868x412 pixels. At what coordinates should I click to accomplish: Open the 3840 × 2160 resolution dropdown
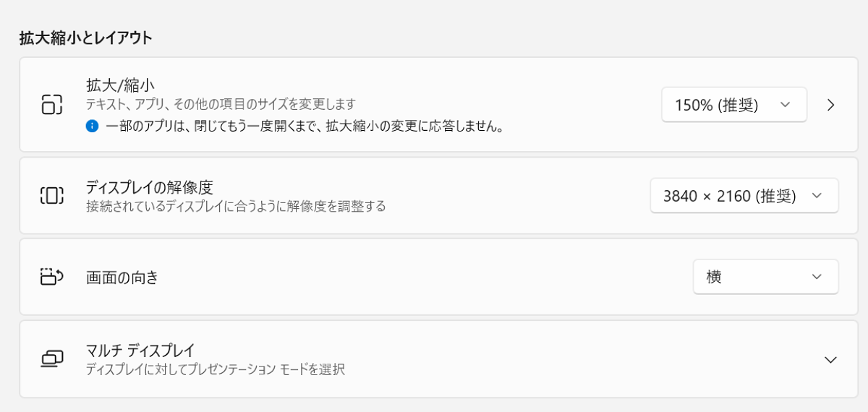744,196
